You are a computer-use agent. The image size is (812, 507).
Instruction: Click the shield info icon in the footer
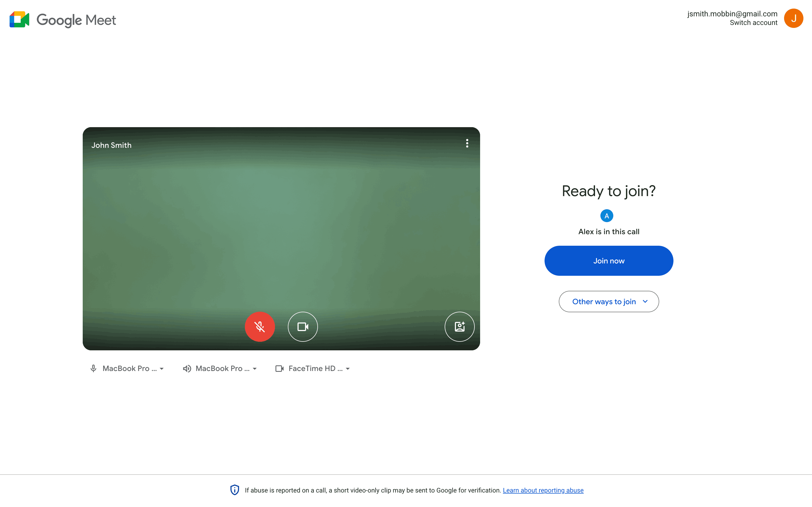click(234, 490)
